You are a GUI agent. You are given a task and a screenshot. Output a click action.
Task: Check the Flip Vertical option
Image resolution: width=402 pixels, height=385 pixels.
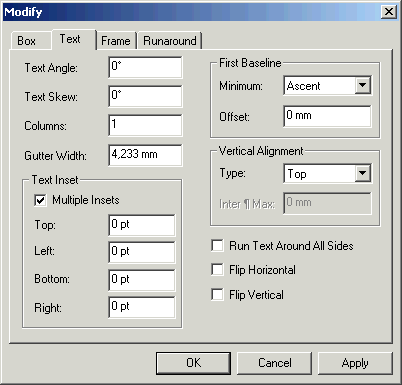click(217, 294)
